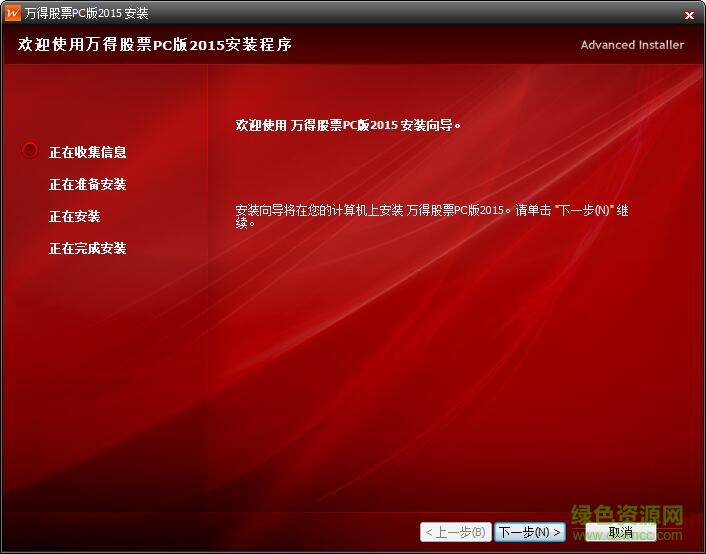706x554 pixels.
Task: Select the 正在收集信息 step label
Action: 88,152
